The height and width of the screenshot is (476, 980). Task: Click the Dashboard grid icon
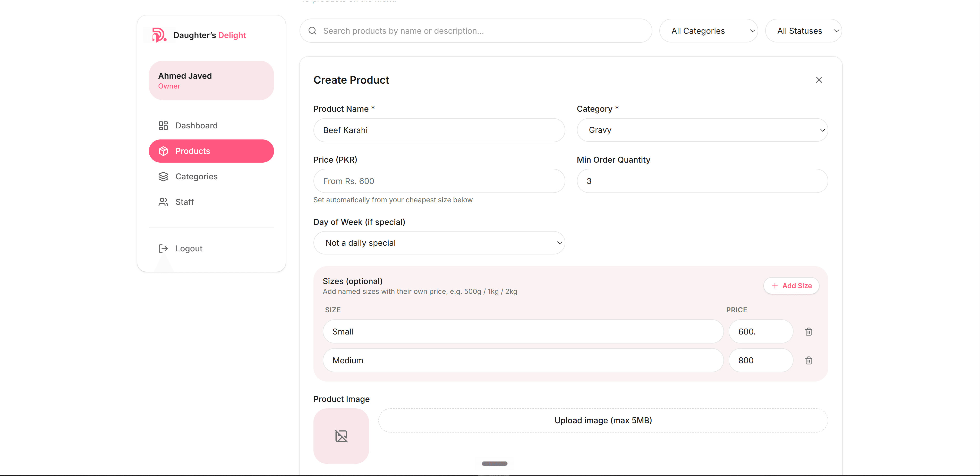163,126
